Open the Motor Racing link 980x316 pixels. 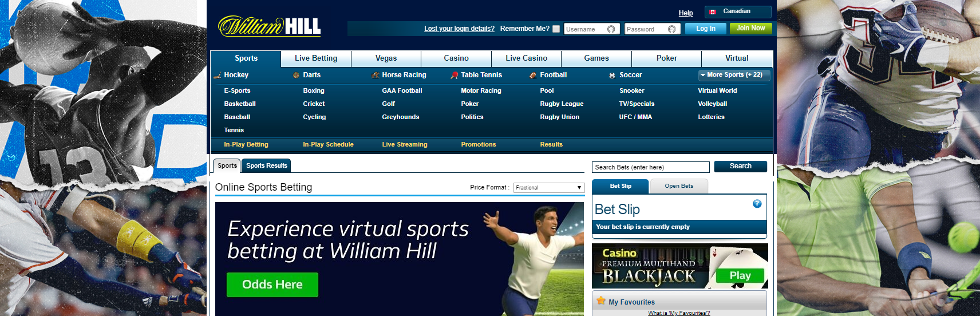tap(481, 90)
